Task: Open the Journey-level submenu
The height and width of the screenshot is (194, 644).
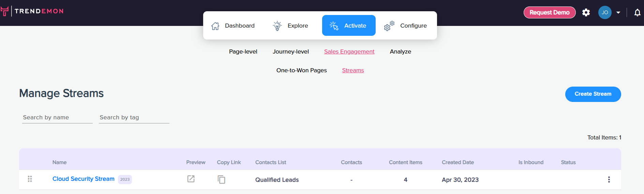Action: (291, 51)
